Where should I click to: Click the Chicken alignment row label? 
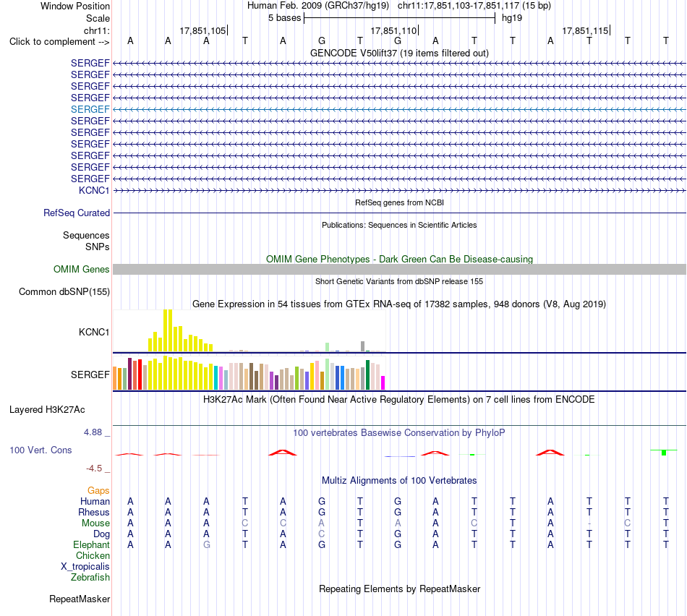(93, 555)
